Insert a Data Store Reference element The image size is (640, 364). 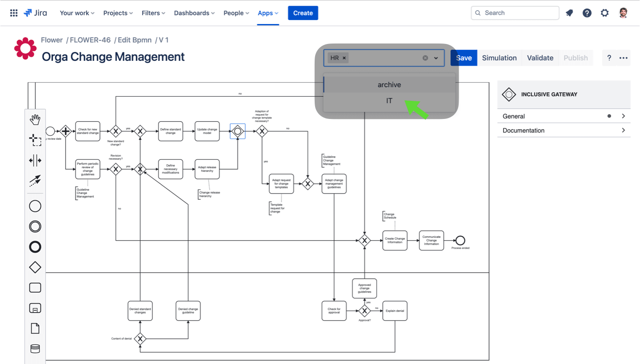(x=35, y=349)
